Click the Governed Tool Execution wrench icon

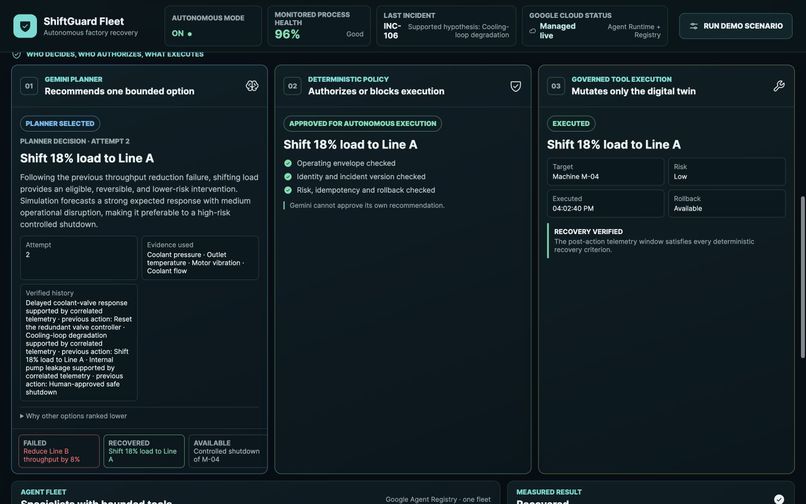(779, 86)
